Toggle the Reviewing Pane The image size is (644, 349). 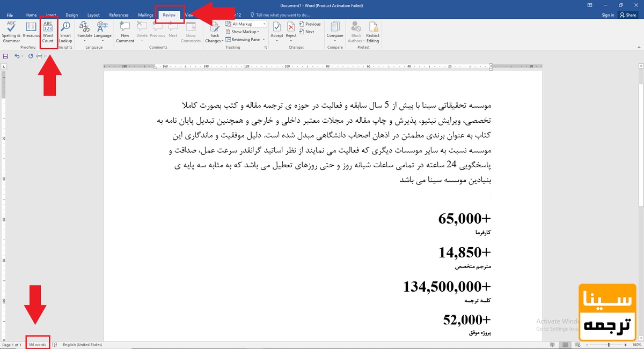click(245, 39)
